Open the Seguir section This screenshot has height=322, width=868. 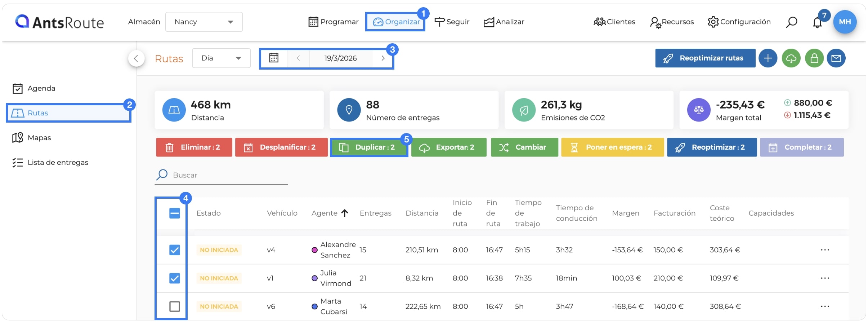tap(452, 22)
